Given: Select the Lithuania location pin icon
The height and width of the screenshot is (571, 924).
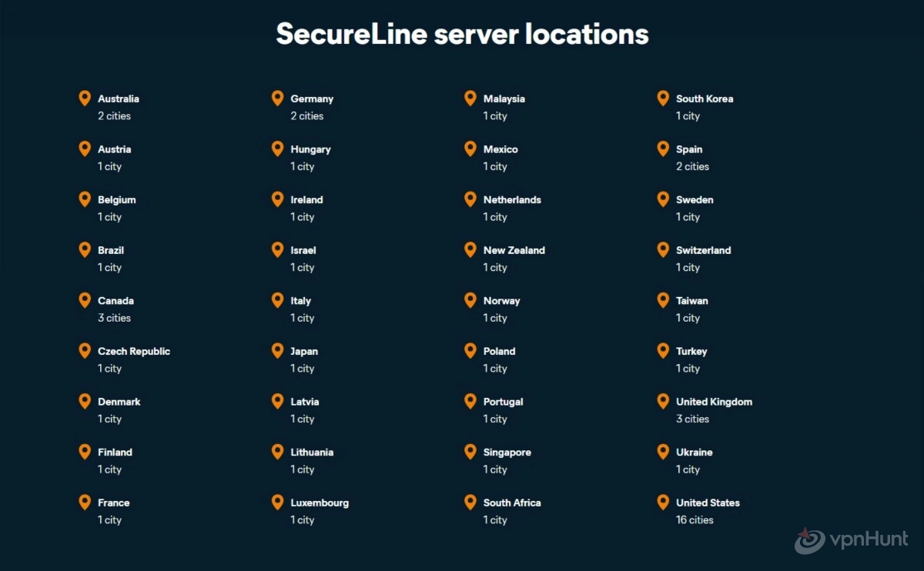Looking at the screenshot, I should click(277, 452).
